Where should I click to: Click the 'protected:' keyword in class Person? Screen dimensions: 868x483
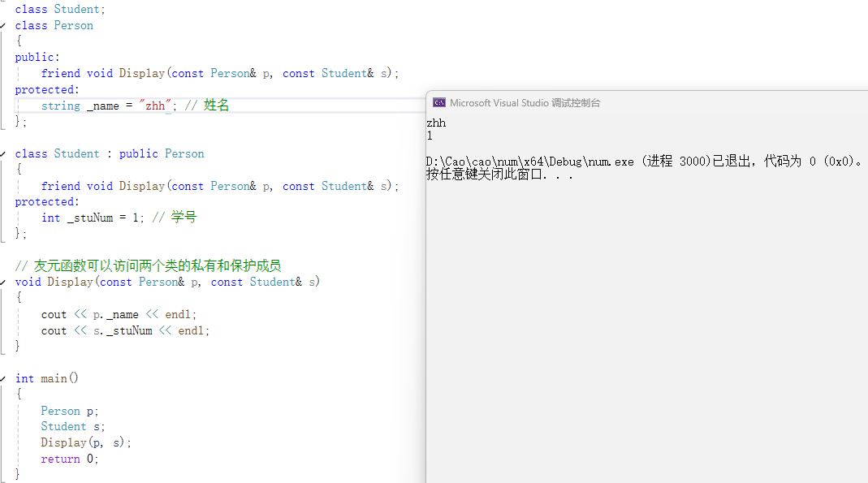47,89
